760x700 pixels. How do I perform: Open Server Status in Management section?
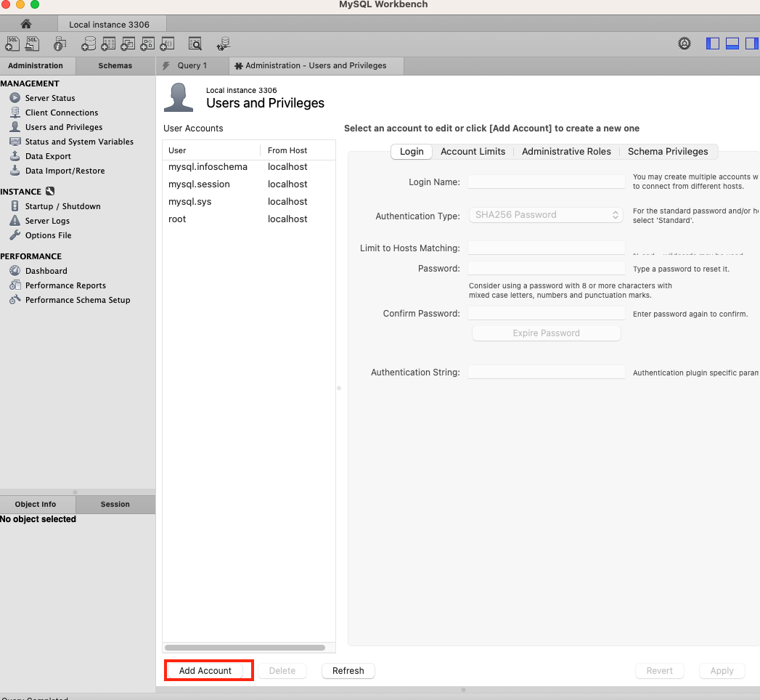(50, 98)
